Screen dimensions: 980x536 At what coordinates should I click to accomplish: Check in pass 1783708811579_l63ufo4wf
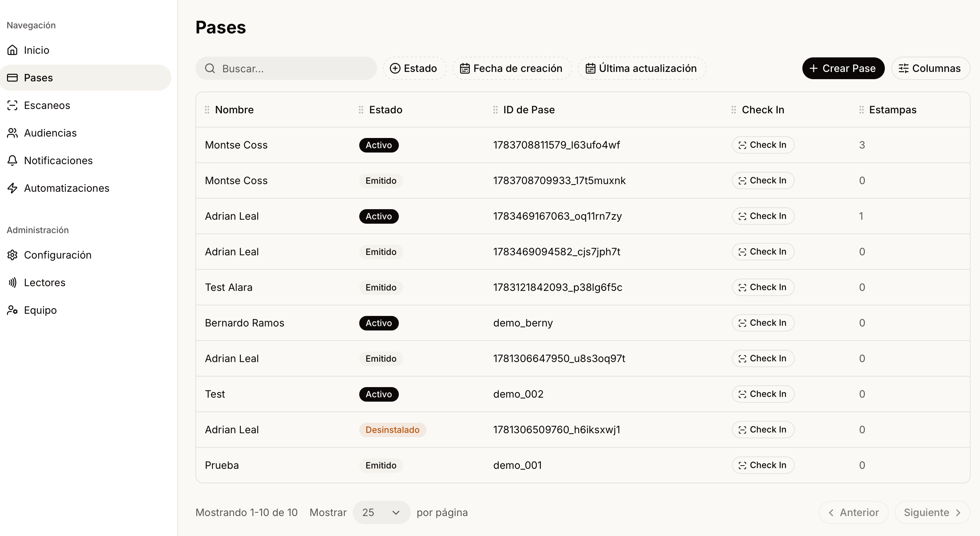763,145
